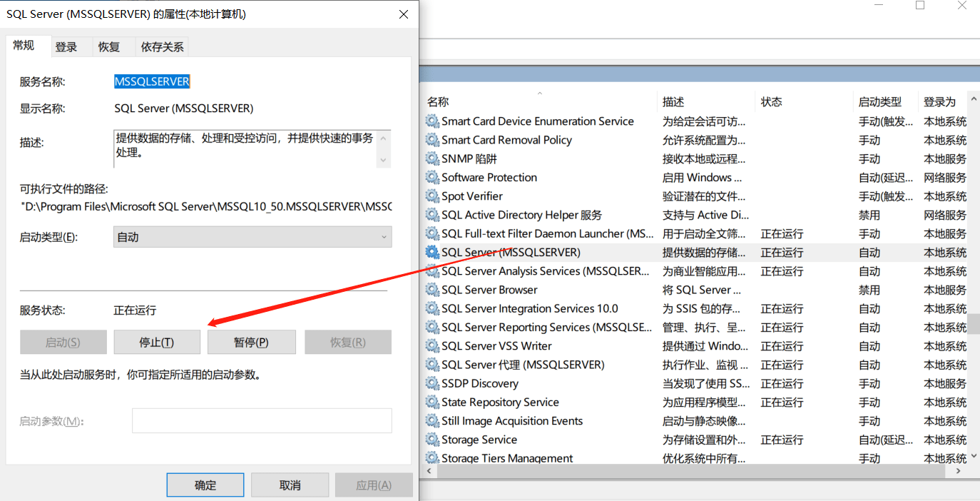980x501 pixels.
Task: Click 手动 startup type of State Repository Service
Action: tap(869, 402)
